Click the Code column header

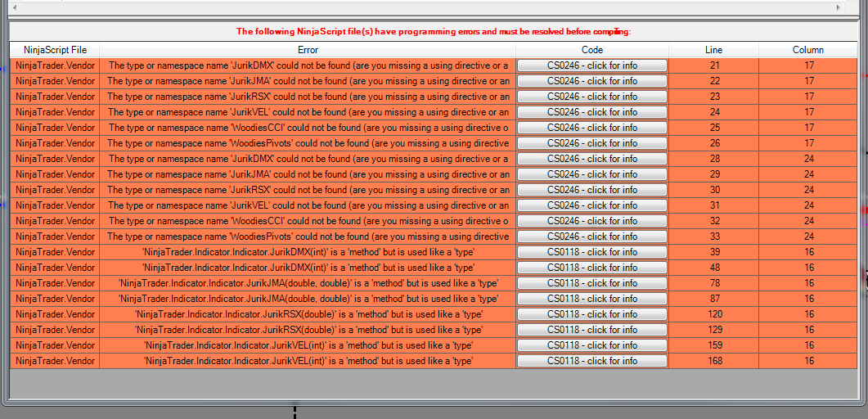pyautogui.click(x=592, y=50)
